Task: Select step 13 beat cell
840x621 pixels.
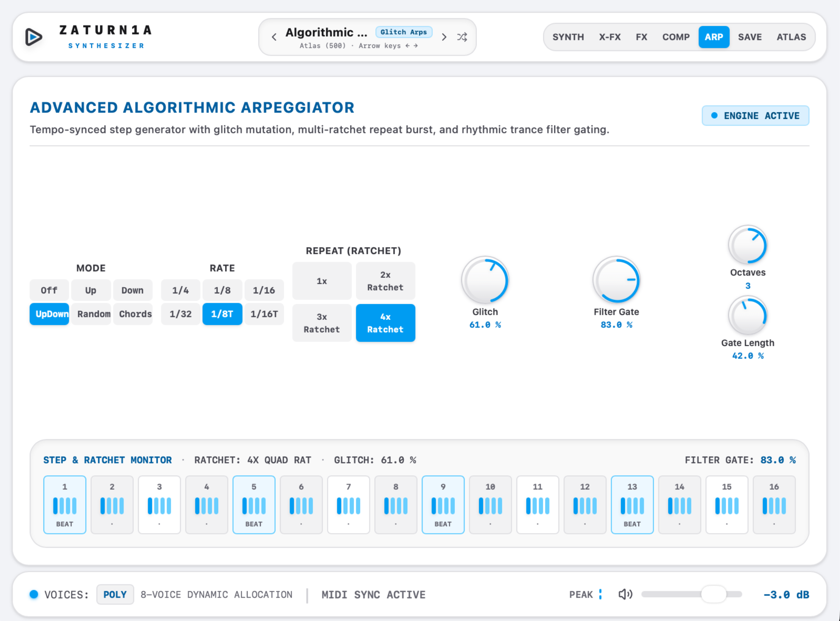Action: (x=632, y=505)
